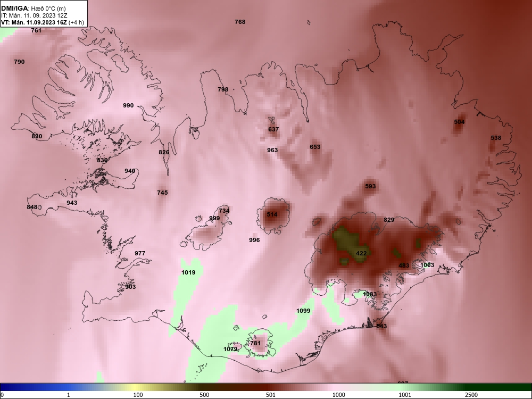The width and height of the screenshot is (532, 399).
Task: Click the 999 map value
Action: (x=214, y=218)
